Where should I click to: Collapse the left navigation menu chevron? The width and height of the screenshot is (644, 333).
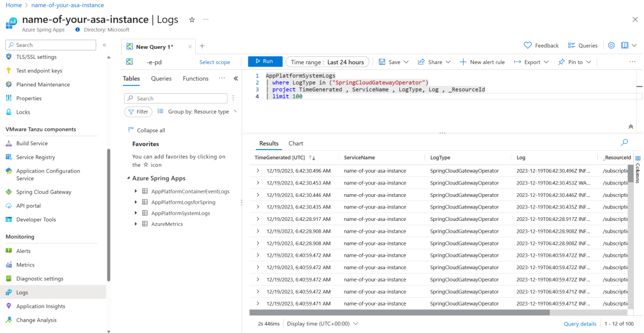[x=104, y=45]
